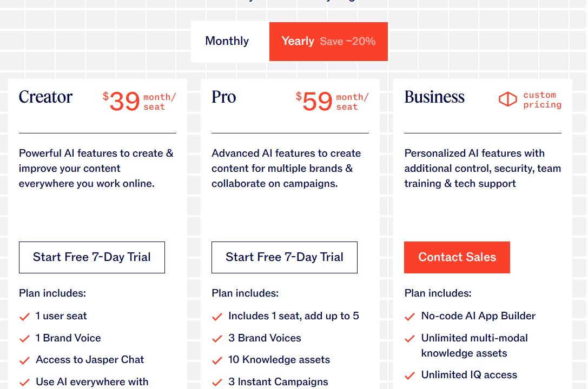Click the Creator plan heading
This screenshot has height=389, width=588.
point(45,98)
